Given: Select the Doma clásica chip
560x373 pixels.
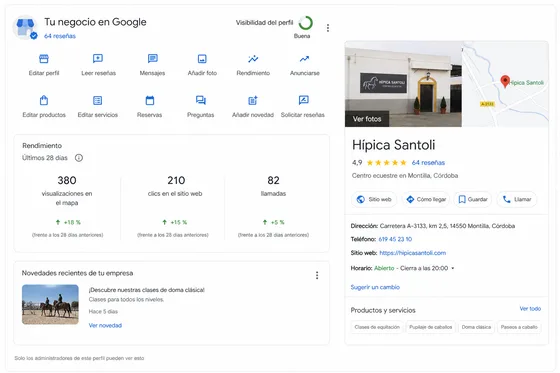Looking at the screenshot, I should 476,327.
